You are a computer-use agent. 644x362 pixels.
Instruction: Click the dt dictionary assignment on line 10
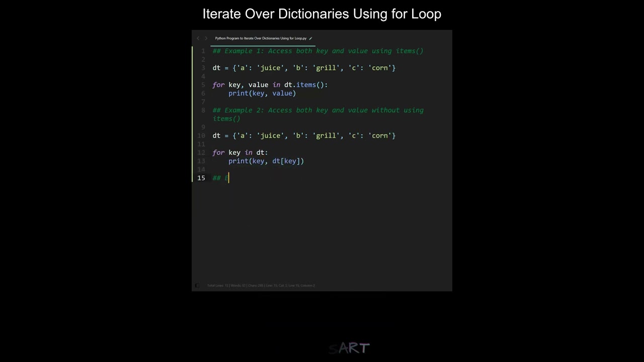coord(304,136)
